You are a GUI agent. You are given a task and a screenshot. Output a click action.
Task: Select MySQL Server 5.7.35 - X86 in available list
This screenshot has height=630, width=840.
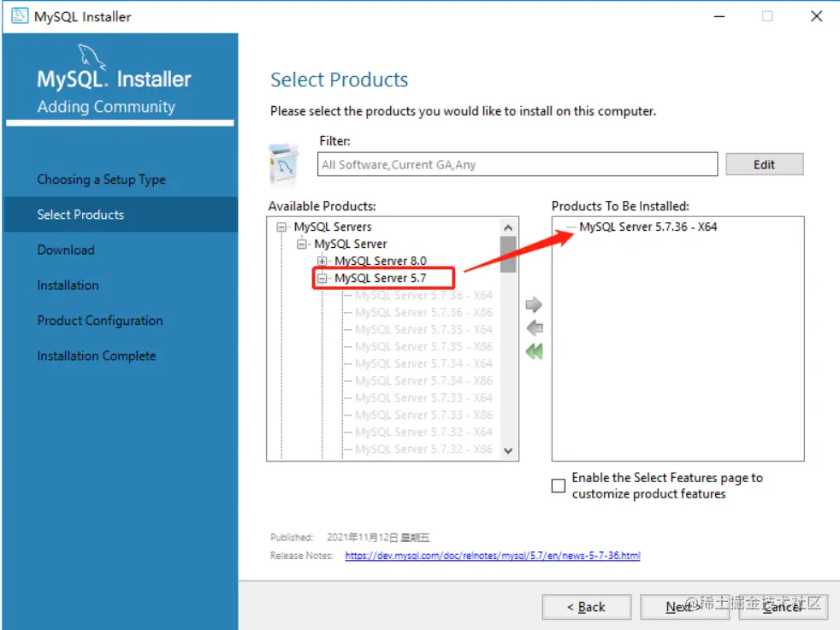pos(423,347)
